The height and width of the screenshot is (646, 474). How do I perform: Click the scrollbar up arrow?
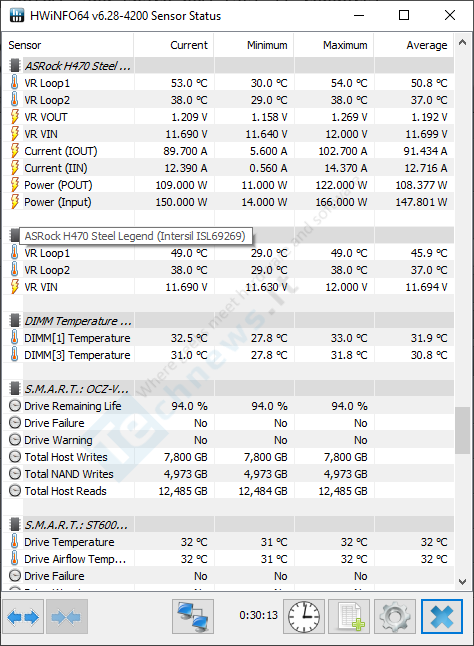pyautogui.click(x=462, y=42)
